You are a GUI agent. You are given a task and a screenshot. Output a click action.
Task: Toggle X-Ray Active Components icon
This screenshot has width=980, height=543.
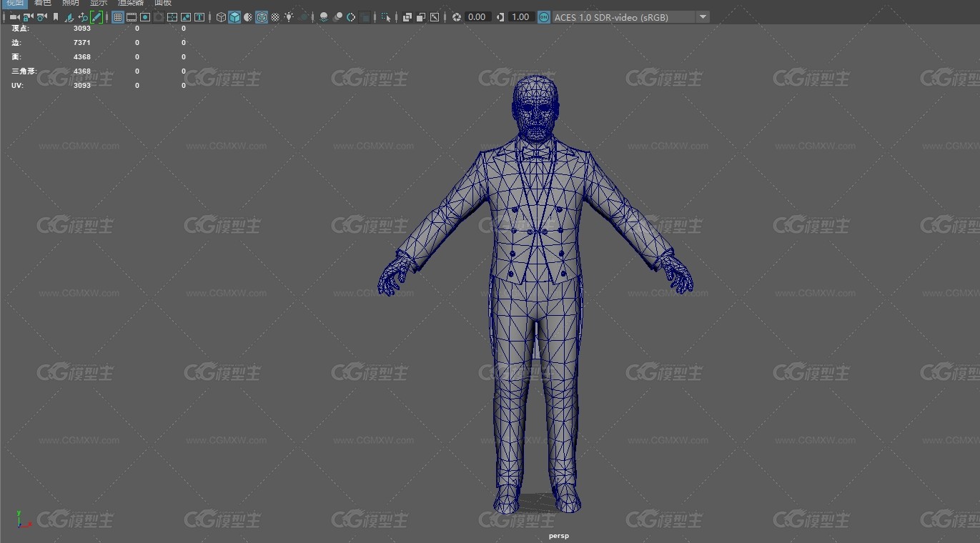click(x=421, y=17)
